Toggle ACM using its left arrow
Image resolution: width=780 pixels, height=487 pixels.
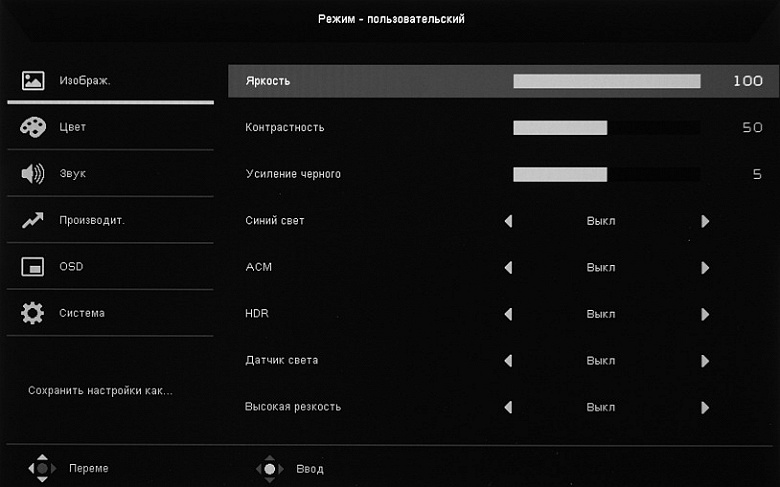[508, 268]
